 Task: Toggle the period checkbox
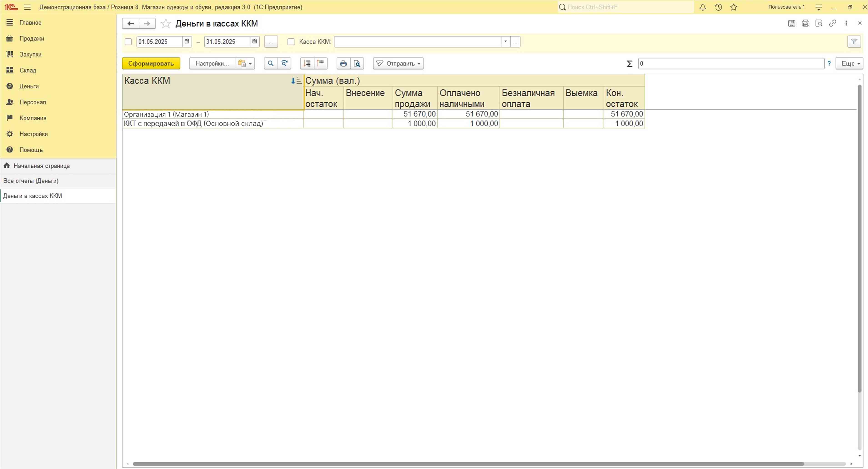point(128,42)
